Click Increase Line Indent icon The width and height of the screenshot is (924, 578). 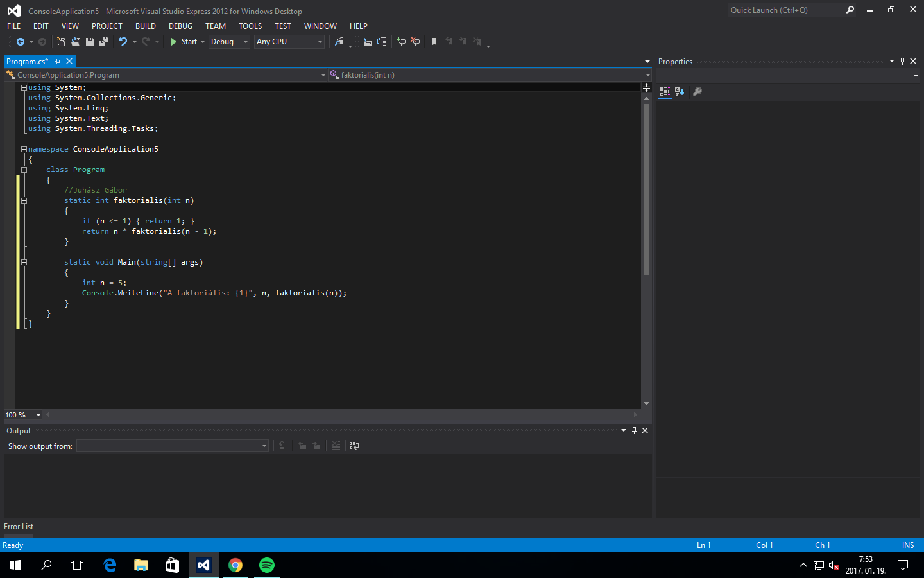coord(382,42)
